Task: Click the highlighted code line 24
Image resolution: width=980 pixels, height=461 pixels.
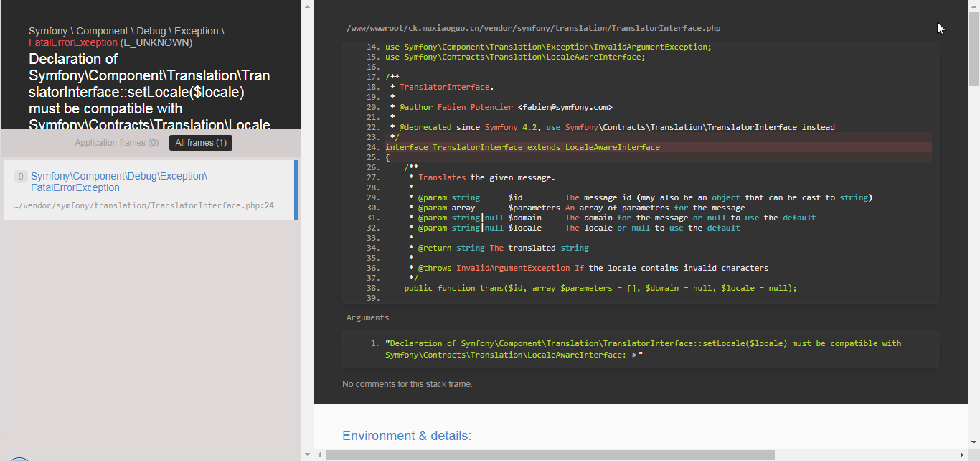Action: point(522,147)
